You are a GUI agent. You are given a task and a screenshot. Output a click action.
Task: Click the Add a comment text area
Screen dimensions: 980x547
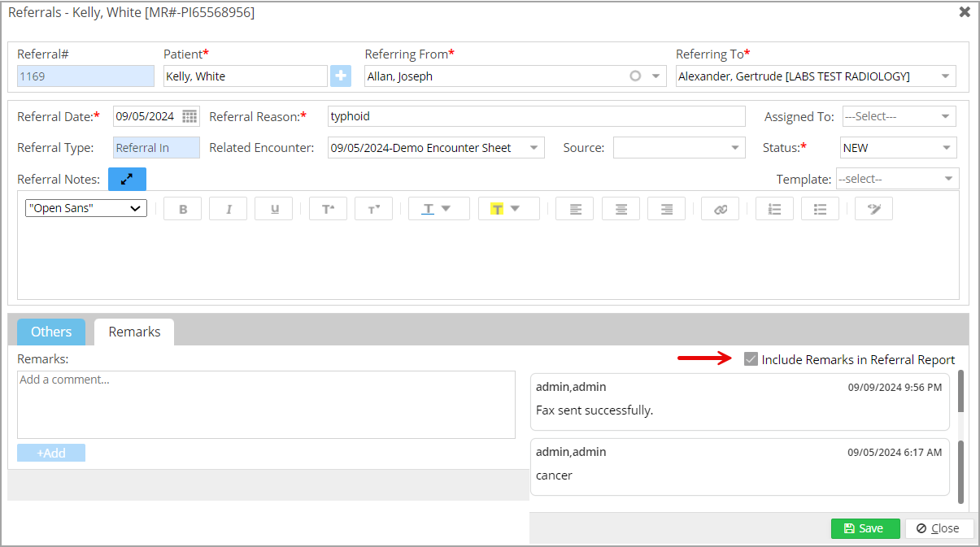(x=266, y=405)
